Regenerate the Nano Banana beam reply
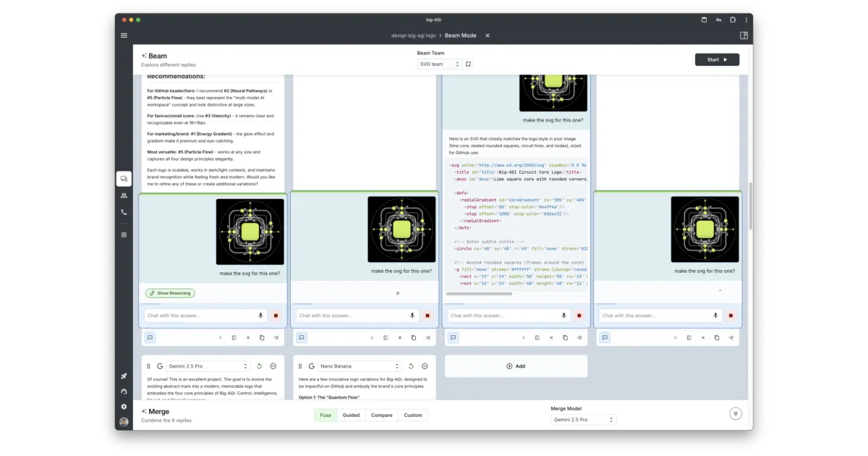This screenshot has height=456, width=868. click(x=411, y=366)
